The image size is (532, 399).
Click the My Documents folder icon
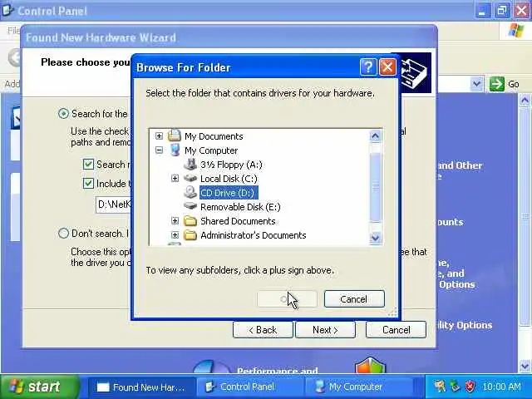[175, 135]
